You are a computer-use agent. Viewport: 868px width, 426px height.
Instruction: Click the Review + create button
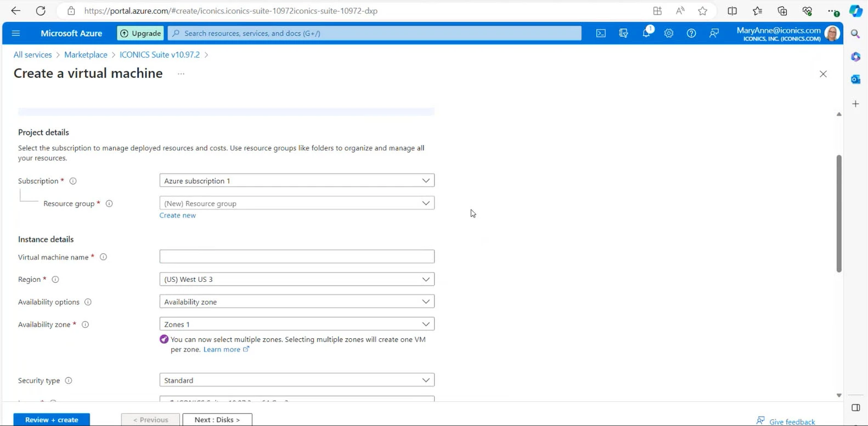(x=52, y=419)
